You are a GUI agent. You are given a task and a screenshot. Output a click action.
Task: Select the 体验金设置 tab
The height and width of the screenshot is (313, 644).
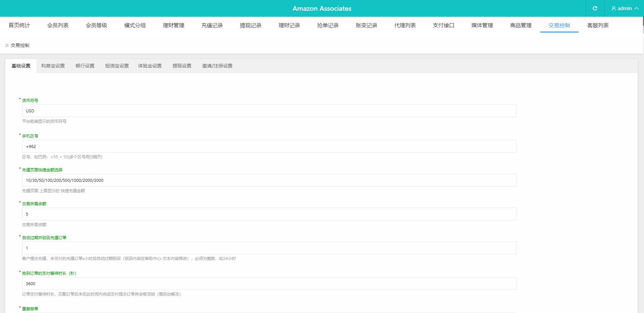[x=150, y=66]
